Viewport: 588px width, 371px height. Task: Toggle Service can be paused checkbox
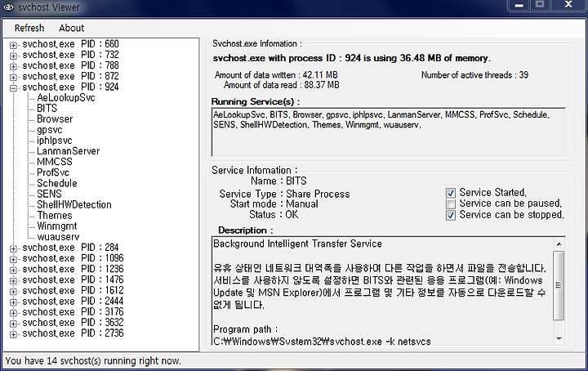click(x=451, y=203)
